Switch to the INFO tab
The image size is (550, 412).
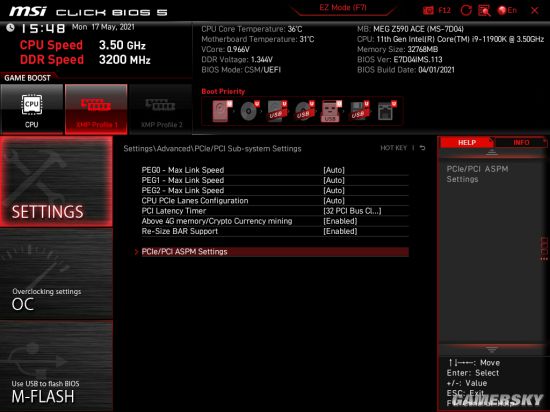521,142
